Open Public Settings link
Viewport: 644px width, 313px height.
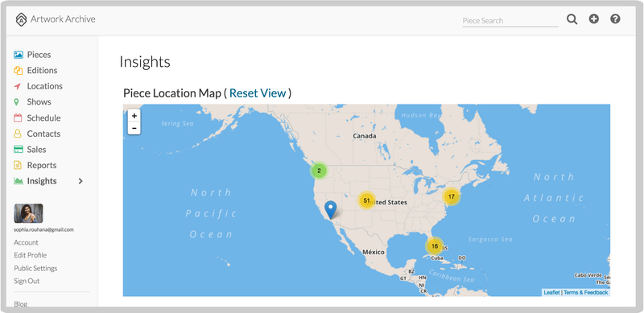click(x=35, y=268)
